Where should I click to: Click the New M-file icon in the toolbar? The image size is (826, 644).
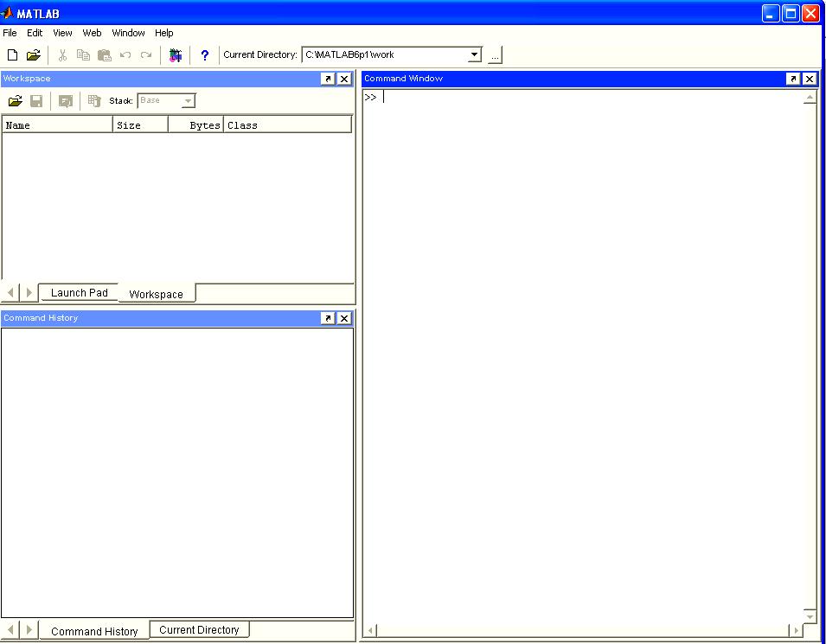pyautogui.click(x=12, y=54)
